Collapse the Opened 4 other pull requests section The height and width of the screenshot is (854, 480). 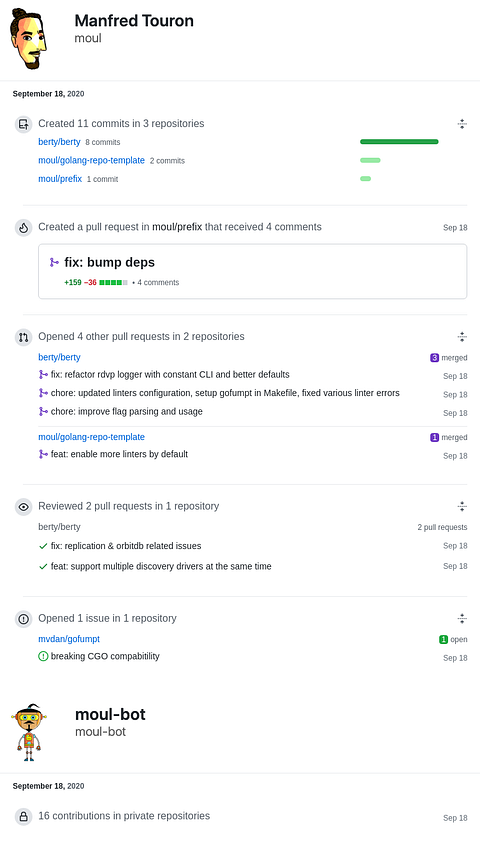click(x=462, y=337)
